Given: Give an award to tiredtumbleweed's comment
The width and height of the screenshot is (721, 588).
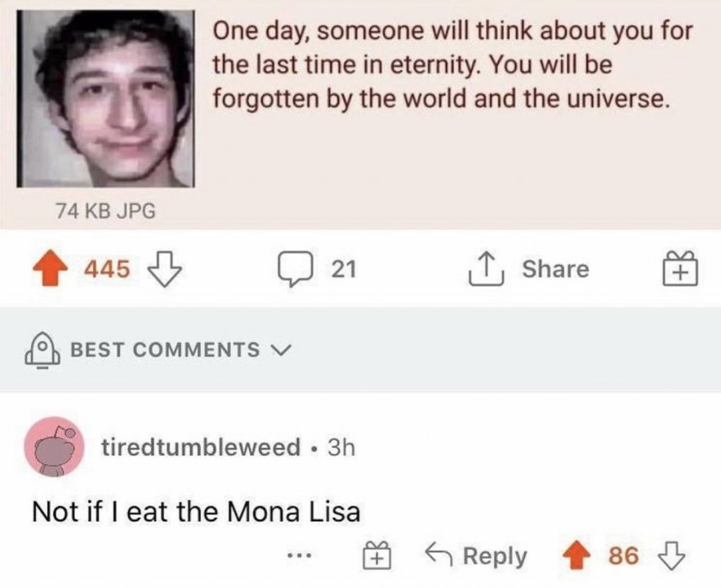Looking at the screenshot, I should click(x=376, y=557).
